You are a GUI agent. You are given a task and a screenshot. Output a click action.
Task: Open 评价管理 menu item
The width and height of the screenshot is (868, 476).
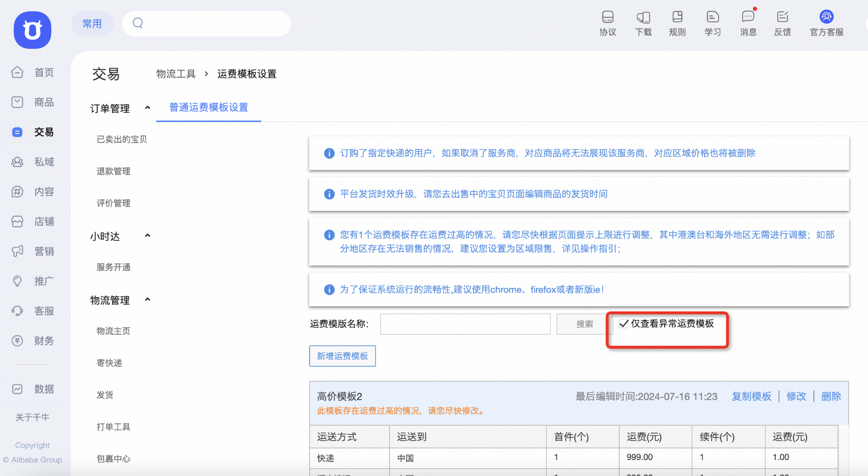(114, 203)
